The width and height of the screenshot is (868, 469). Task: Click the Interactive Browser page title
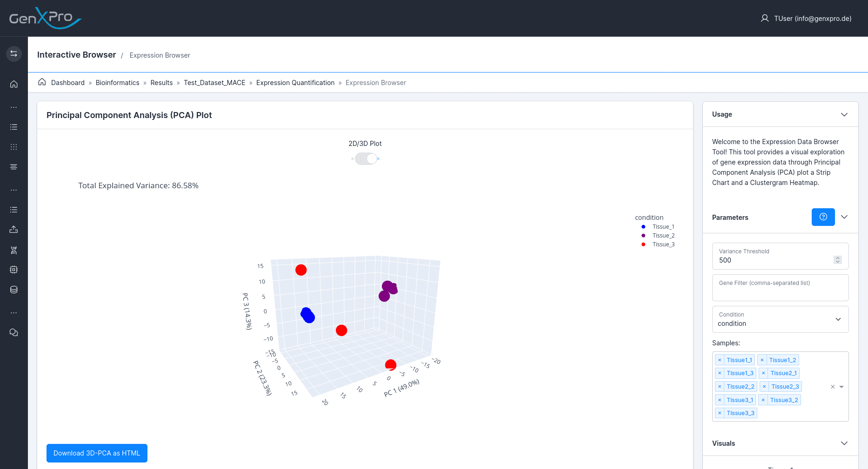[77, 55]
